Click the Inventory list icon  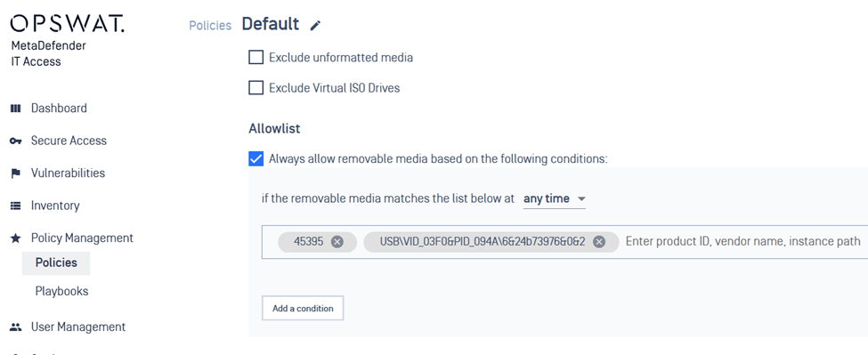(15, 206)
